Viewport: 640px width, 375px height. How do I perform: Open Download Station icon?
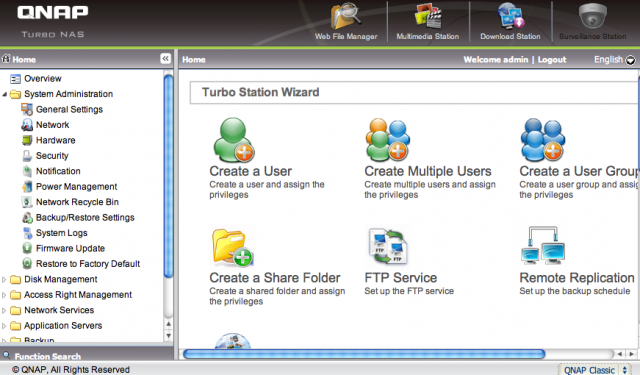point(510,16)
